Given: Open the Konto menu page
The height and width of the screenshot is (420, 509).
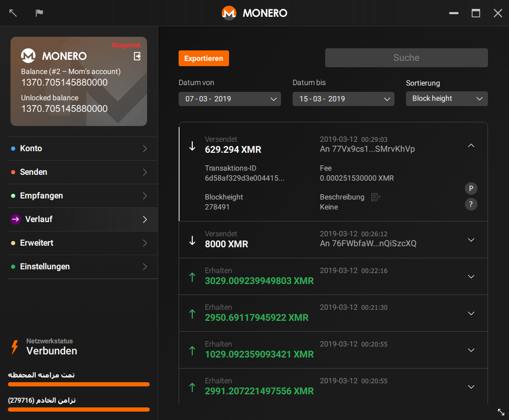Looking at the screenshot, I should (83, 149).
